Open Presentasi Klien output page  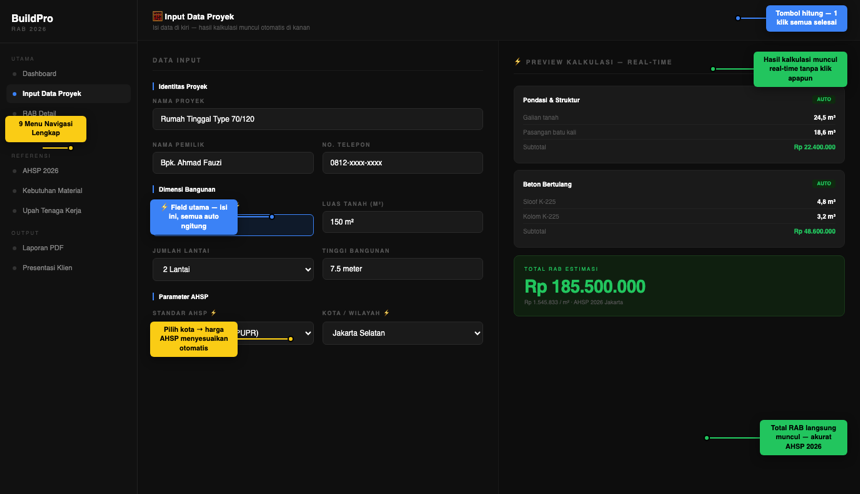pyautogui.click(x=47, y=268)
